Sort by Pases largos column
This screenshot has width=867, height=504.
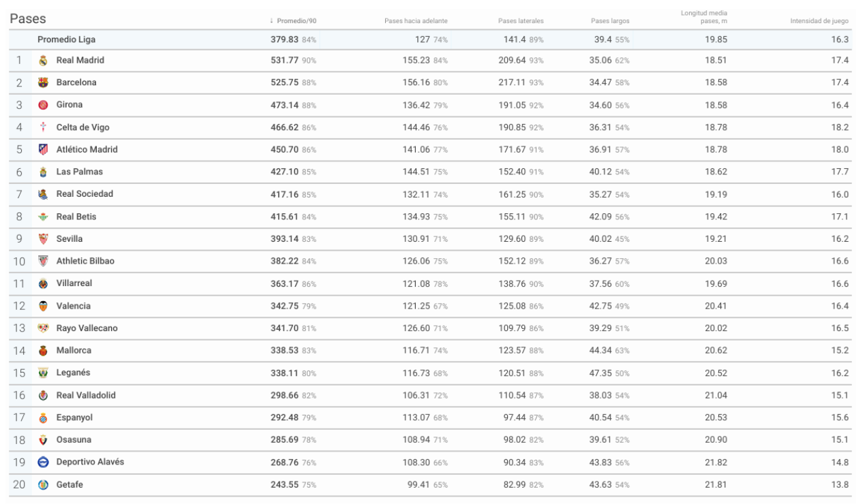pyautogui.click(x=610, y=21)
